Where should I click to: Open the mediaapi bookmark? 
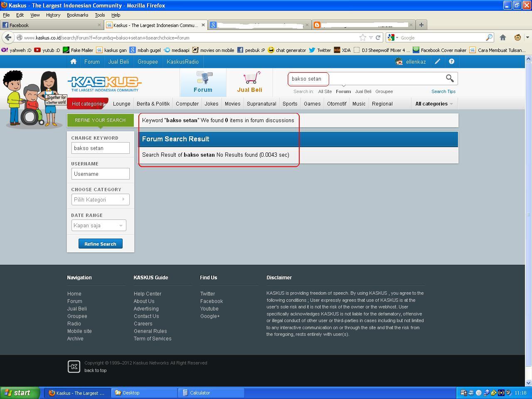tap(177, 50)
